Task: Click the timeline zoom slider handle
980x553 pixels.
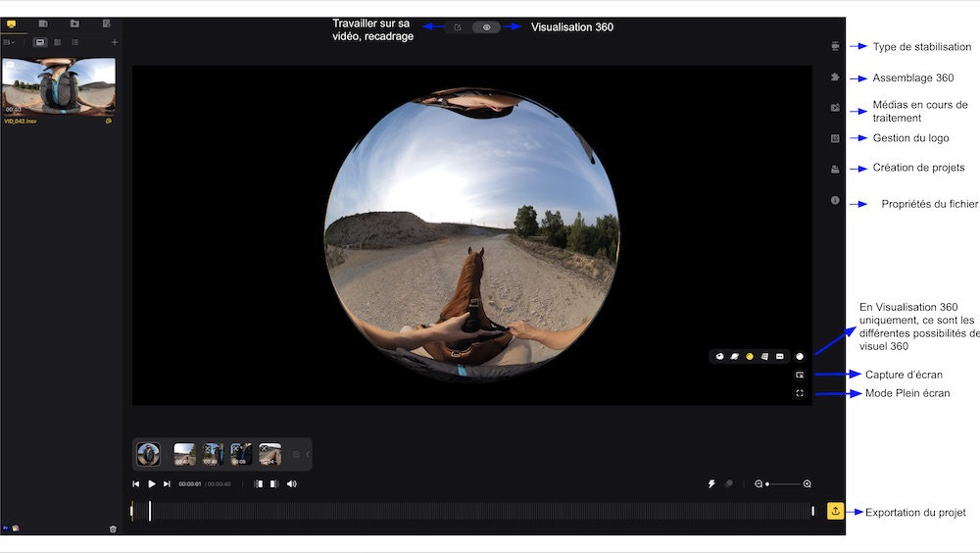Action: point(767,484)
